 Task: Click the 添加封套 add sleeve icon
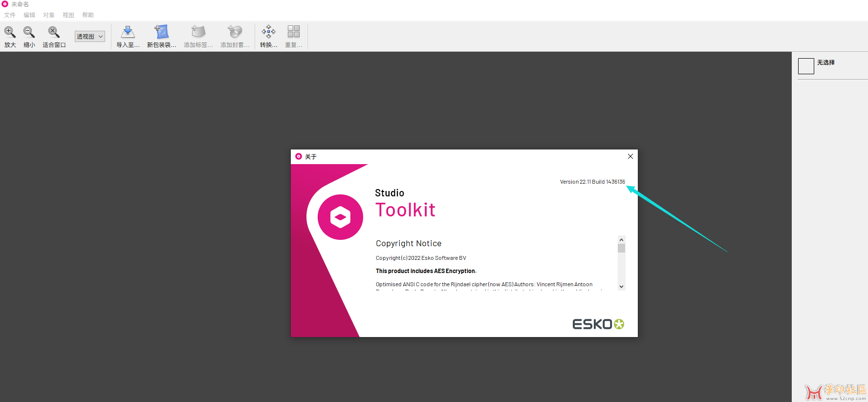click(235, 37)
